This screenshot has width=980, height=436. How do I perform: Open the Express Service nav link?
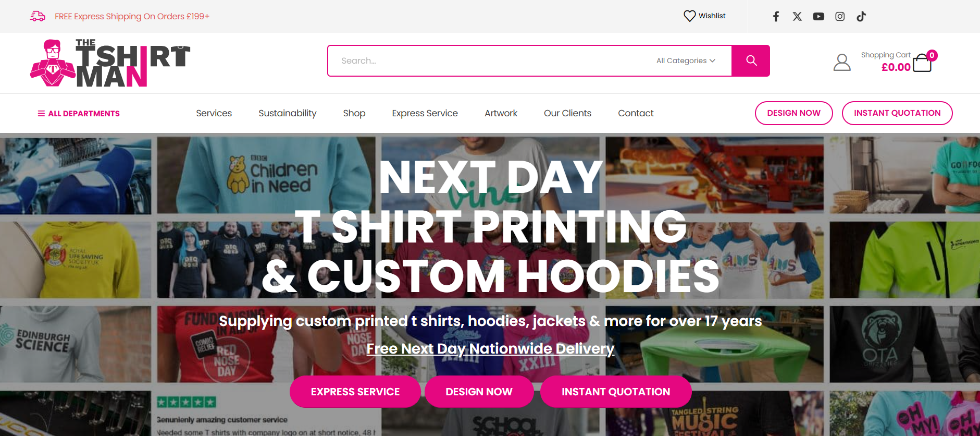point(425,113)
